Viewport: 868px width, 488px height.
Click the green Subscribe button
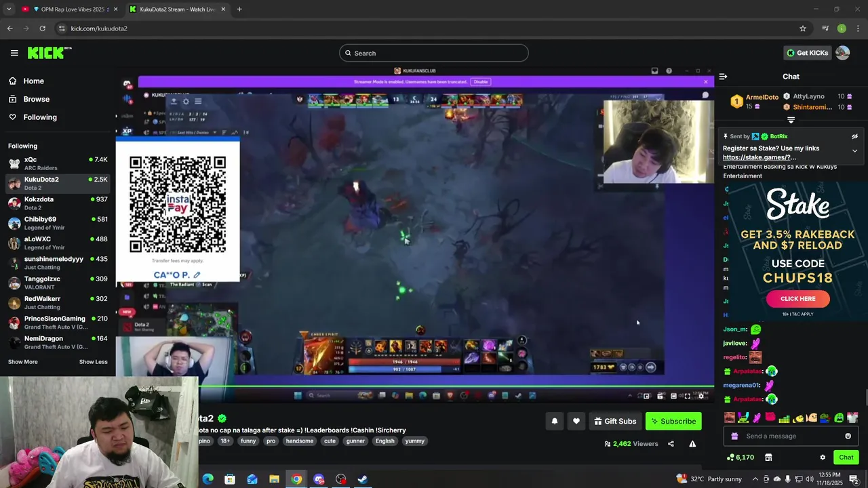tap(673, 421)
